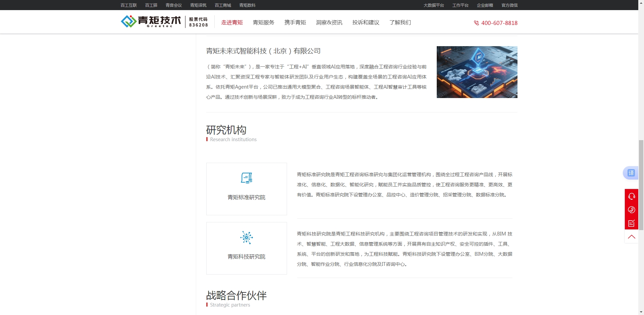Select the 青矩标准研究院 card
The width and height of the screenshot is (644, 315).
(x=247, y=189)
